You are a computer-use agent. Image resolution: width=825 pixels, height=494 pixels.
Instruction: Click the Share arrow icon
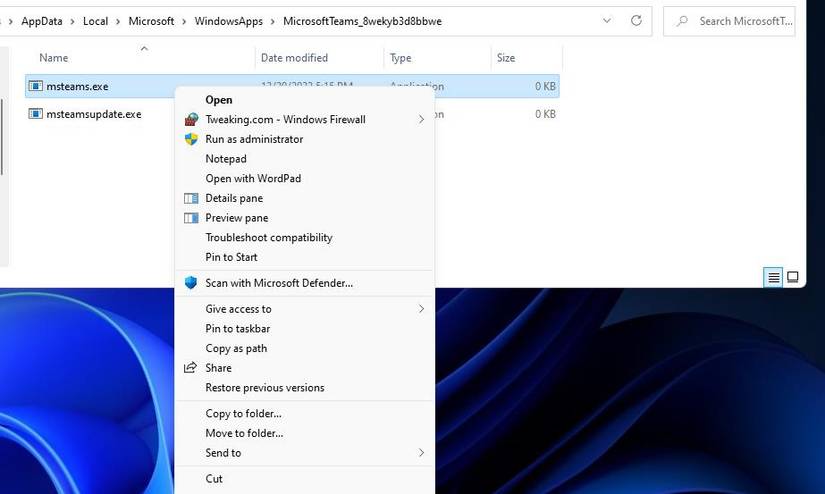tap(190, 367)
